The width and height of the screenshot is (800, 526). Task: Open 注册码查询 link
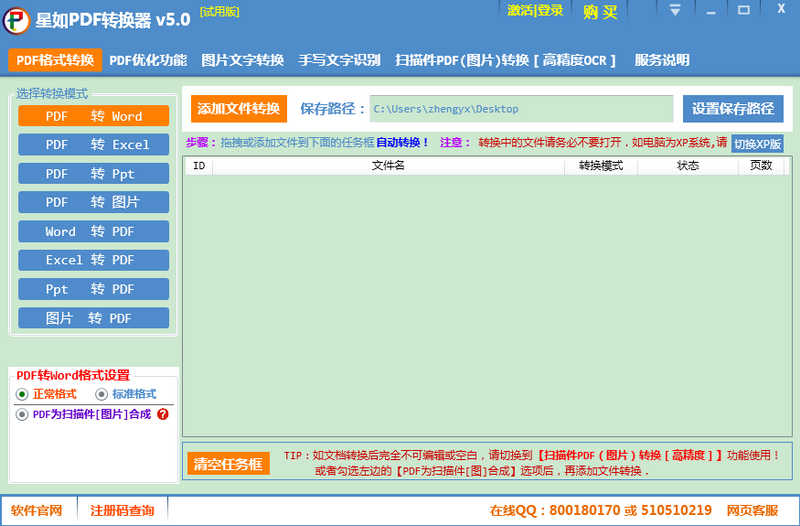(122, 510)
